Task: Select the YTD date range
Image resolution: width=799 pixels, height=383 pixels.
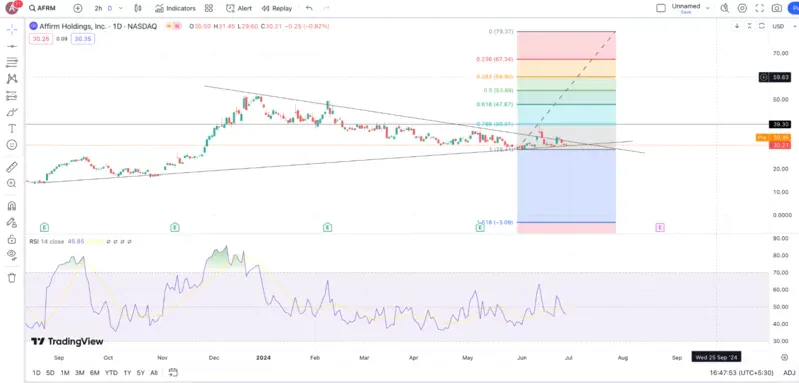Action: pyautogui.click(x=111, y=373)
